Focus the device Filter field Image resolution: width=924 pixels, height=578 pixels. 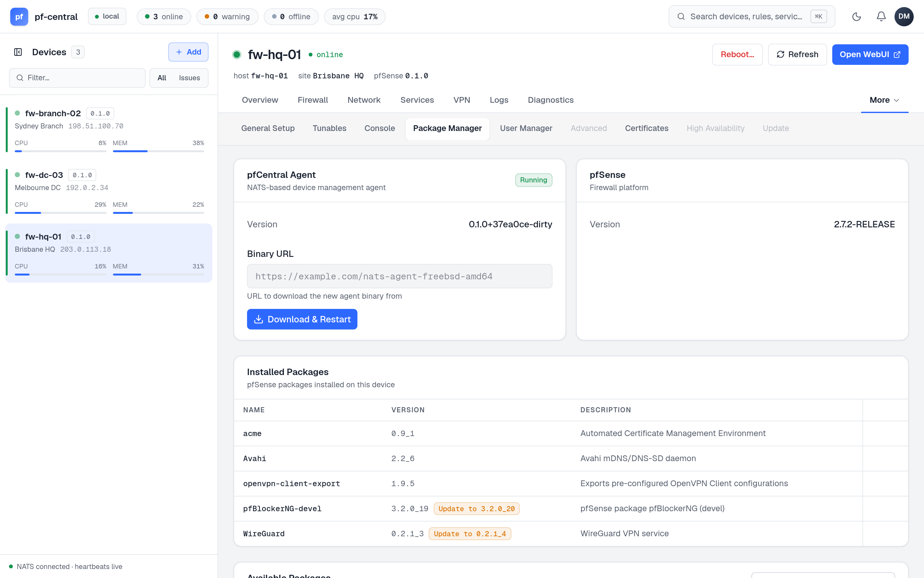click(x=77, y=78)
